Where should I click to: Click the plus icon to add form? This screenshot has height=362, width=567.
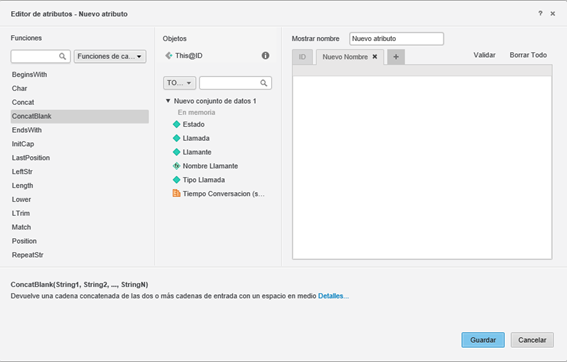coord(396,57)
